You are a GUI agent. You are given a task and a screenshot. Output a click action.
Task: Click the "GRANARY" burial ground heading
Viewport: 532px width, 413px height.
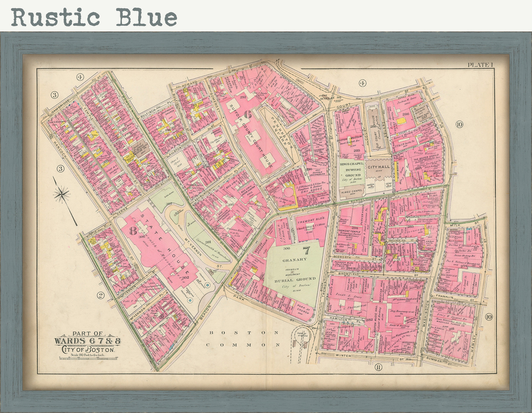pos(295,259)
